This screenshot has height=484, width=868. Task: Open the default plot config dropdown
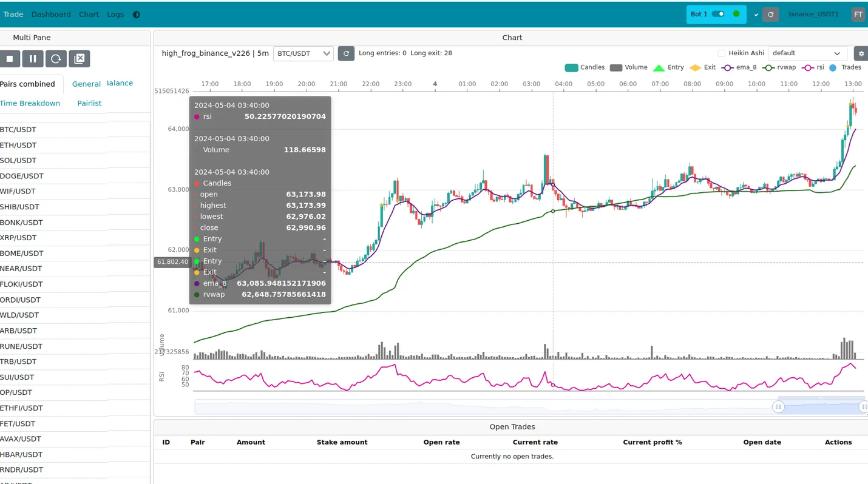(807, 53)
